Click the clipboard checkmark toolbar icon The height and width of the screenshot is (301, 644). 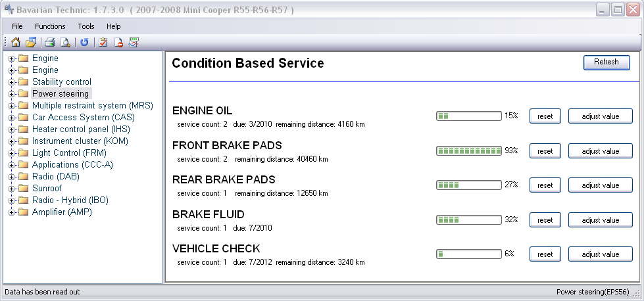coord(103,42)
